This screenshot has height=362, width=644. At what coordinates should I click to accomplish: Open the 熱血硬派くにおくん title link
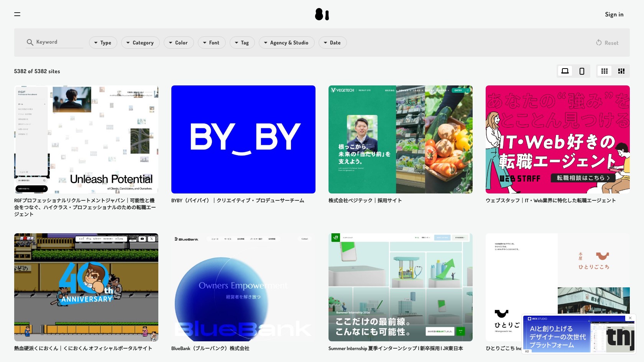(83, 348)
